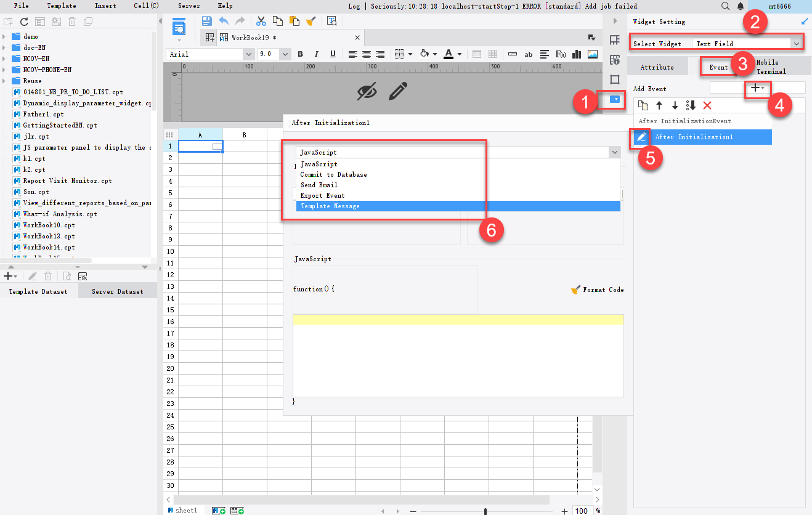
Task: Open the Template menu
Action: (62, 6)
